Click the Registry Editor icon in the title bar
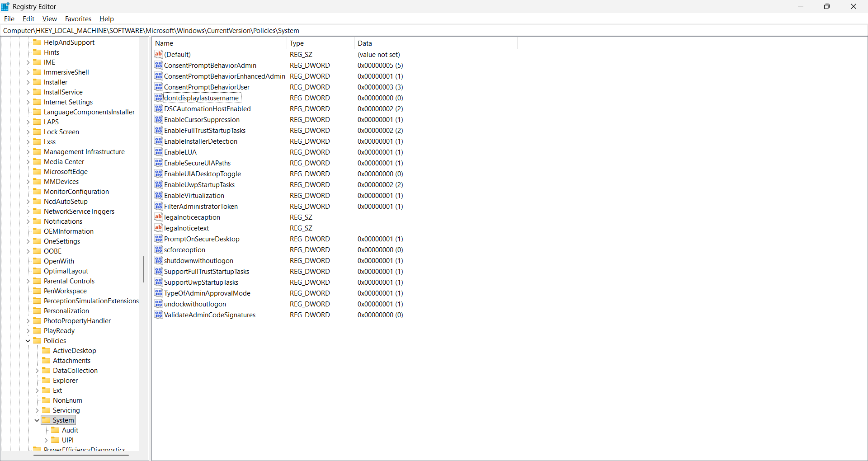The width and height of the screenshot is (868, 461). click(x=5, y=6)
